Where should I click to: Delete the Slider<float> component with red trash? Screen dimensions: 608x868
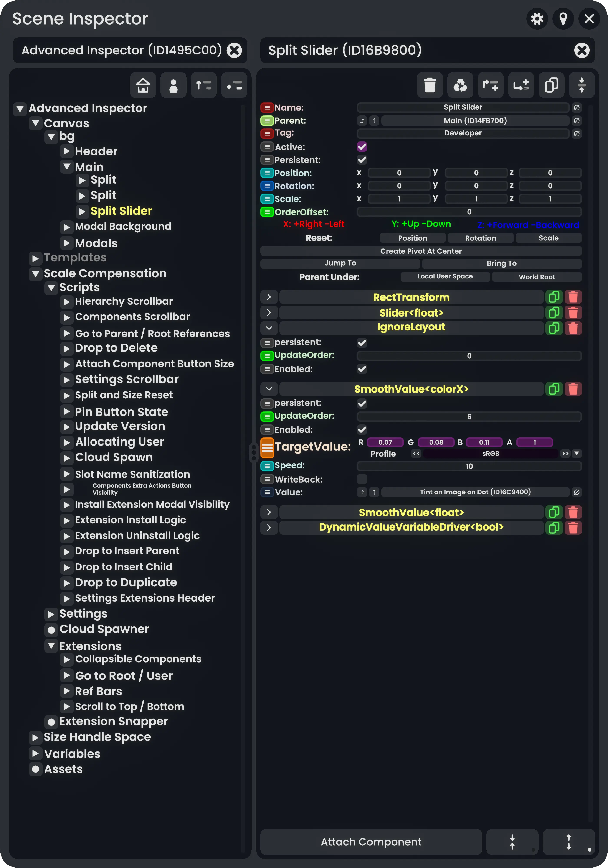[573, 313]
